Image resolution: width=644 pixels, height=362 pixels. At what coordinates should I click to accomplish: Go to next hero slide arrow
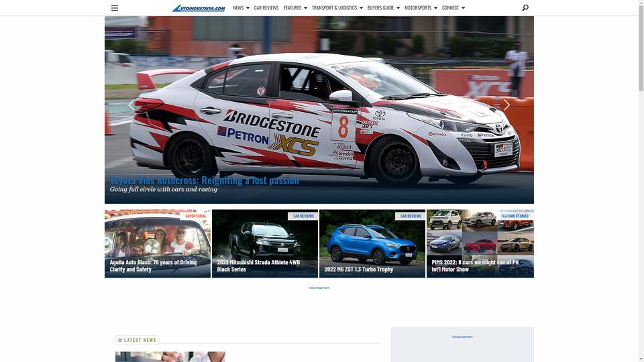(x=507, y=105)
